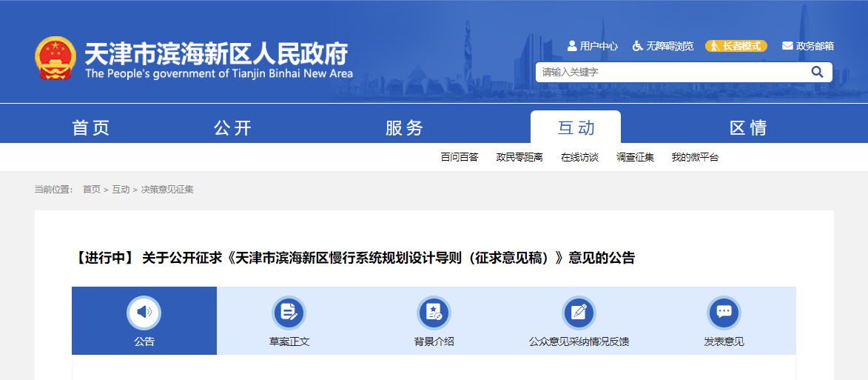Go to 首页 in main navigation
This screenshot has height=380, width=868.
pyautogui.click(x=91, y=127)
